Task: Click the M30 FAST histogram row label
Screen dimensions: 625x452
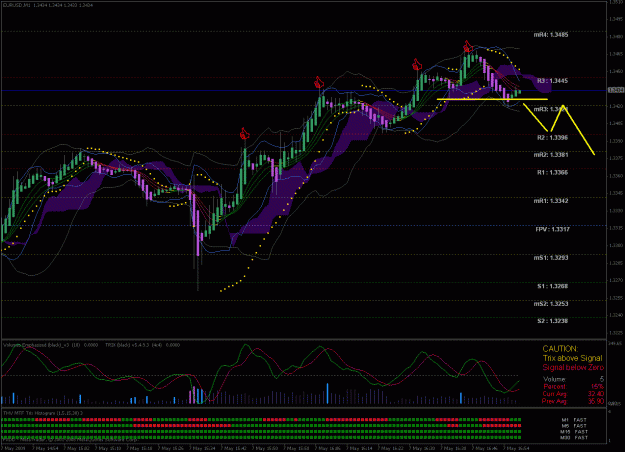Action: (574, 438)
